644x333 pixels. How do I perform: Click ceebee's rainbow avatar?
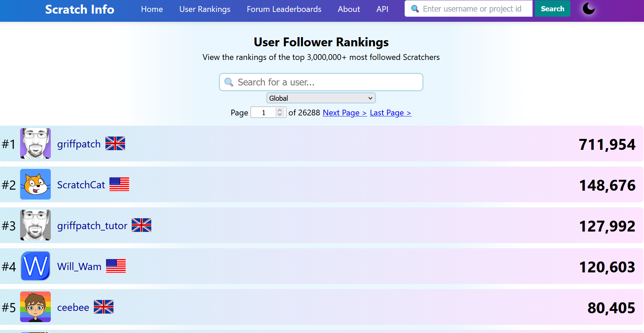[x=35, y=307]
